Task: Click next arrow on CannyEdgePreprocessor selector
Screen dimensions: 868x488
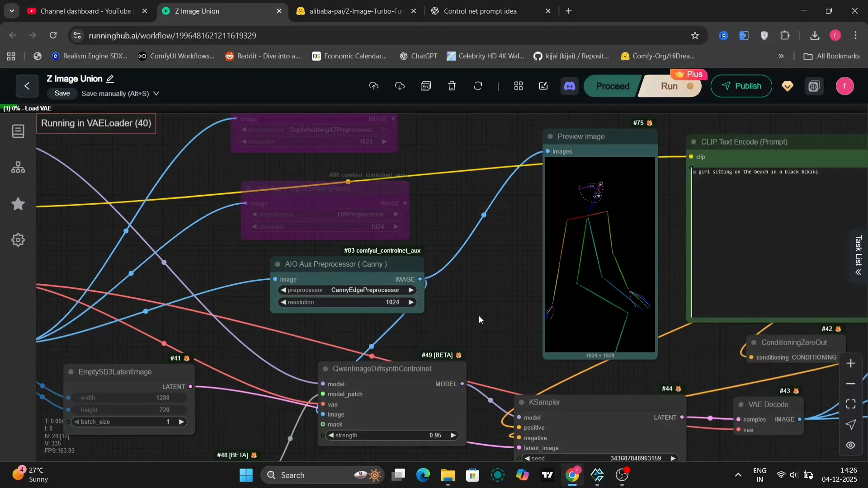Action: 411,290
